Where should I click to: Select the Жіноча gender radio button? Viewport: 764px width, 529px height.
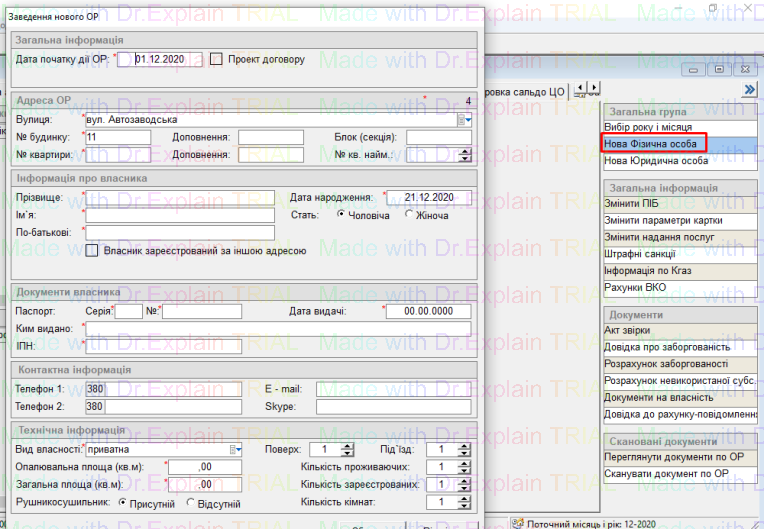click(x=409, y=214)
